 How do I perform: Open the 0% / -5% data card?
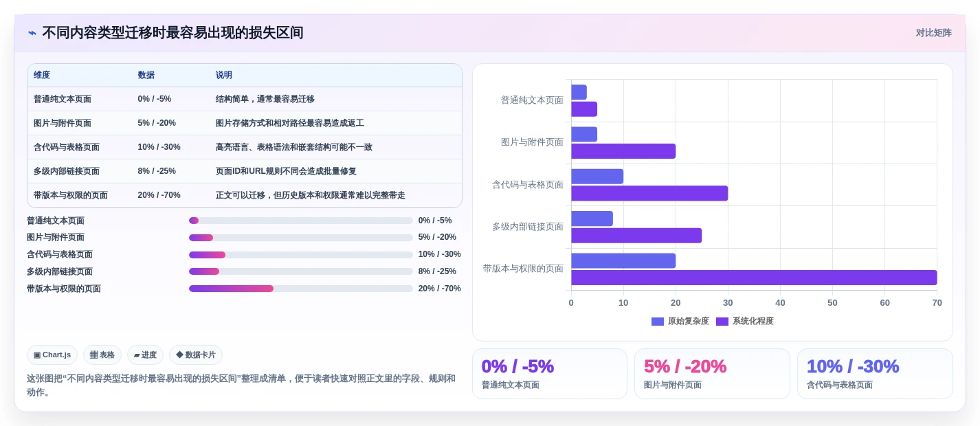coord(550,374)
